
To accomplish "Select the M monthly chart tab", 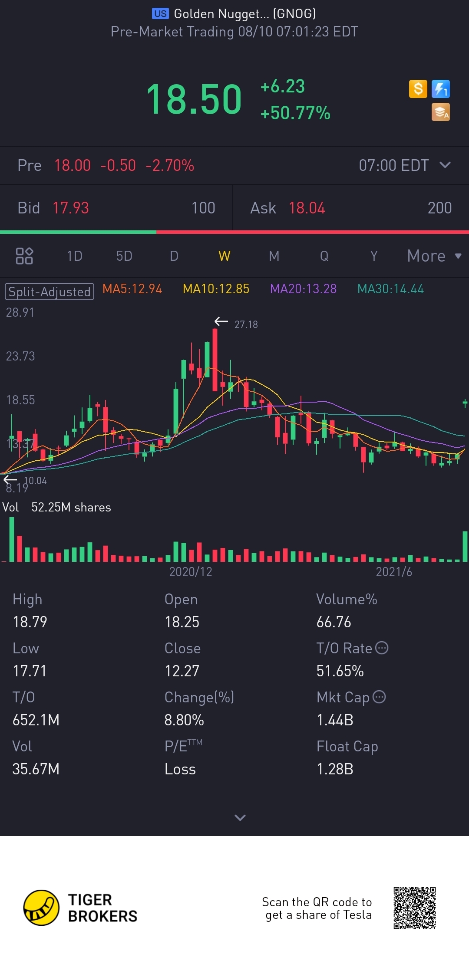I will coord(274,256).
